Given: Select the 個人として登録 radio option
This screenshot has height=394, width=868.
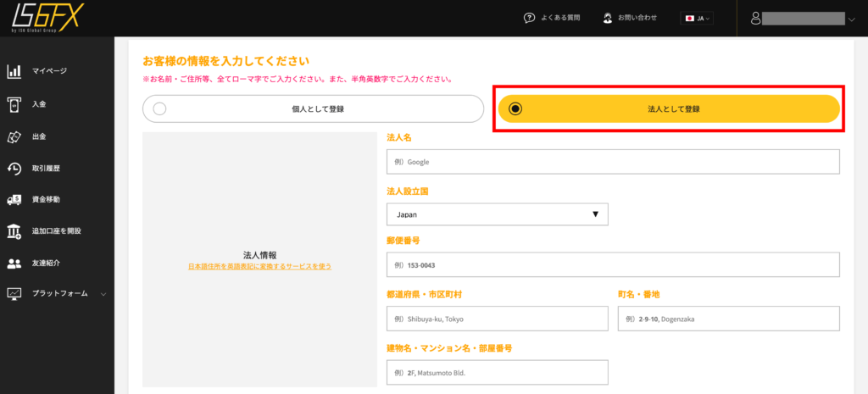Looking at the screenshot, I should click(x=314, y=109).
